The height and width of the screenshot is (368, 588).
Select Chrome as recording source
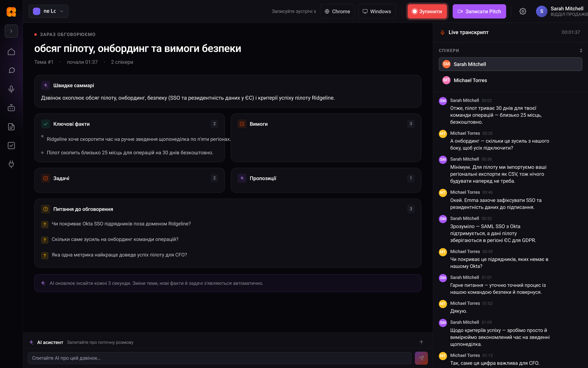click(337, 11)
